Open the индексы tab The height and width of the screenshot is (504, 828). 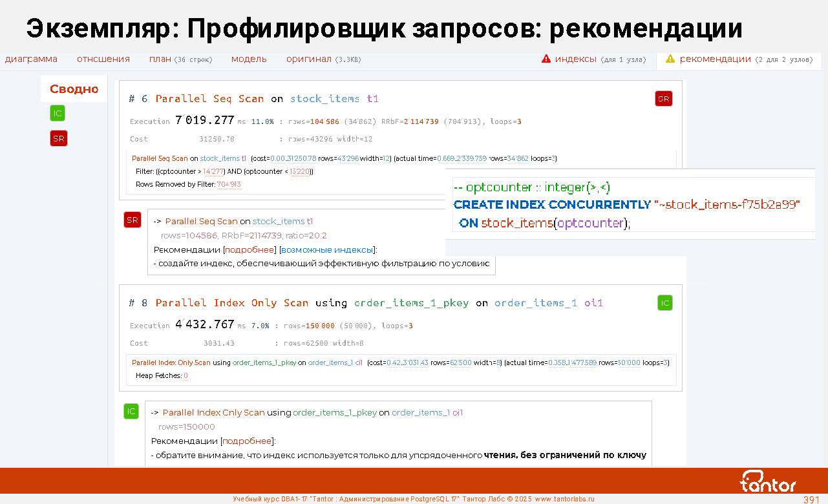point(575,59)
